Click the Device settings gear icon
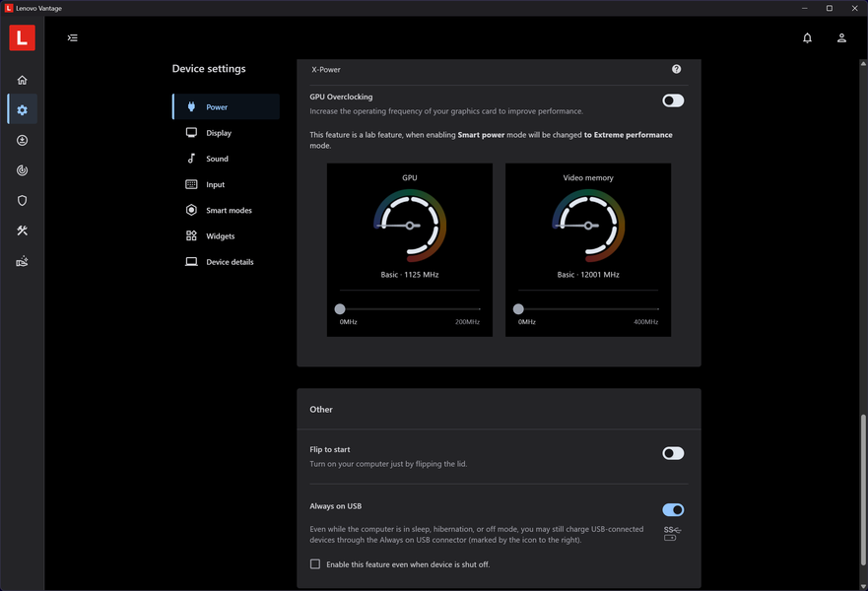The height and width of the screenshot is (591, 868). coord(22,110)
